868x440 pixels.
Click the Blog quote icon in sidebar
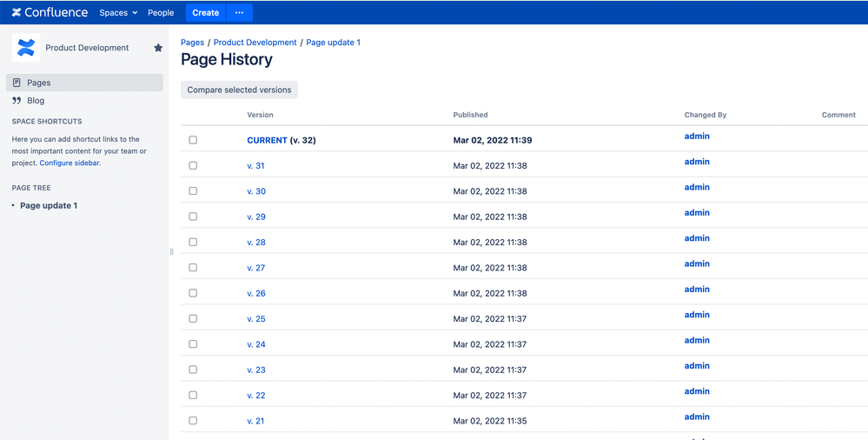17,100
